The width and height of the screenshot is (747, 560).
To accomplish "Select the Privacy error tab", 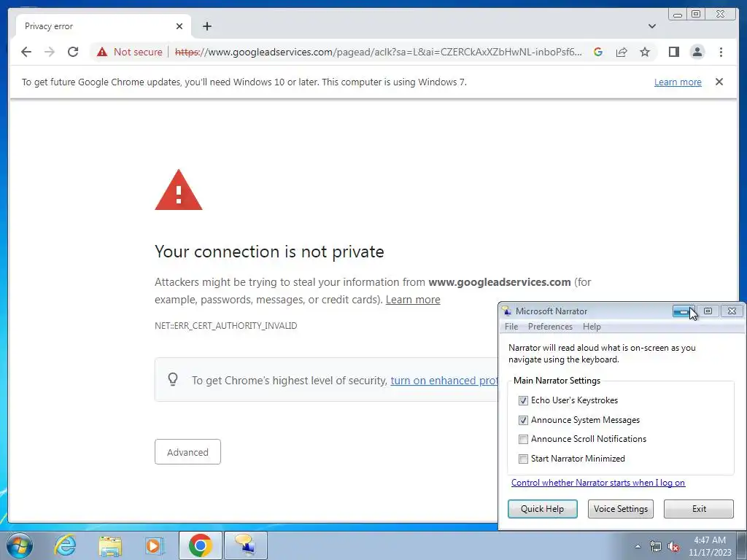I will pos(104,26).
